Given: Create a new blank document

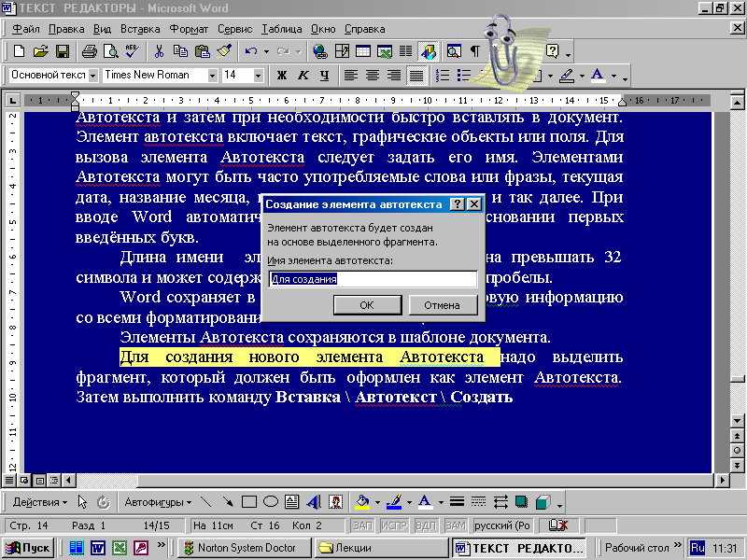Looking at the screenshot, I should point(19,51).
